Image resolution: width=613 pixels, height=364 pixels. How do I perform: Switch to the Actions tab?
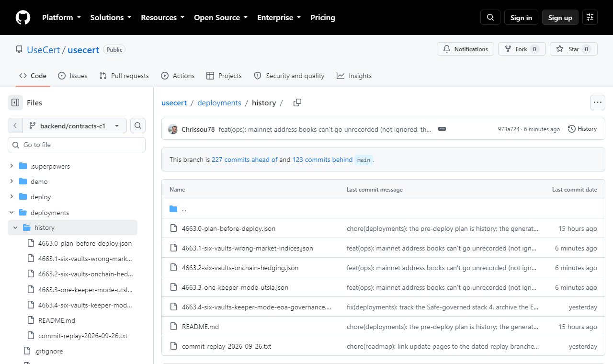point(178,76)
